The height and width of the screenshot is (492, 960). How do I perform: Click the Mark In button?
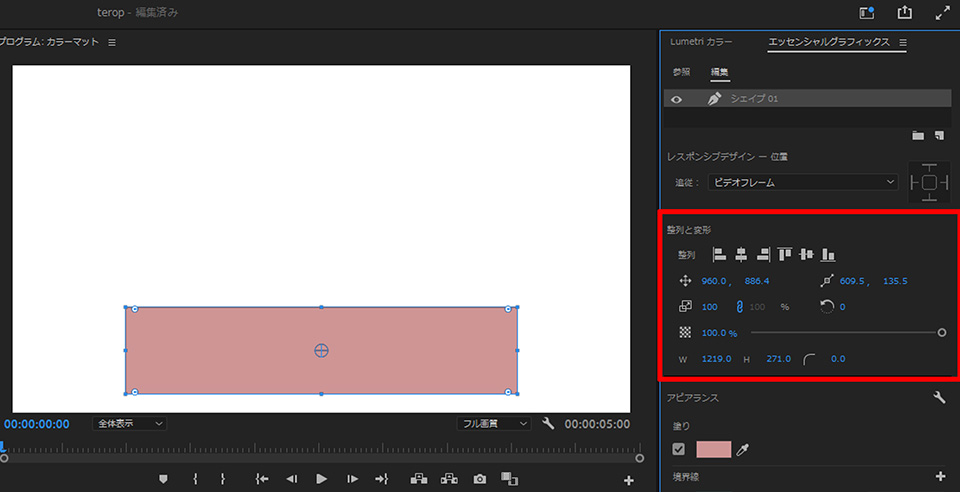pos(195,479)
